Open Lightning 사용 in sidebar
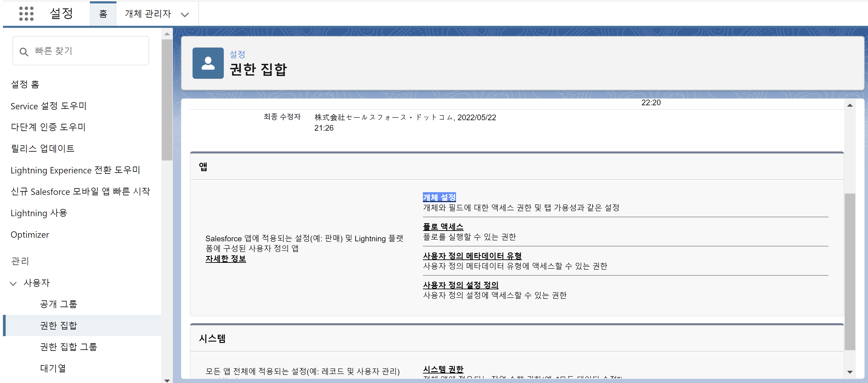 point(39,213)
